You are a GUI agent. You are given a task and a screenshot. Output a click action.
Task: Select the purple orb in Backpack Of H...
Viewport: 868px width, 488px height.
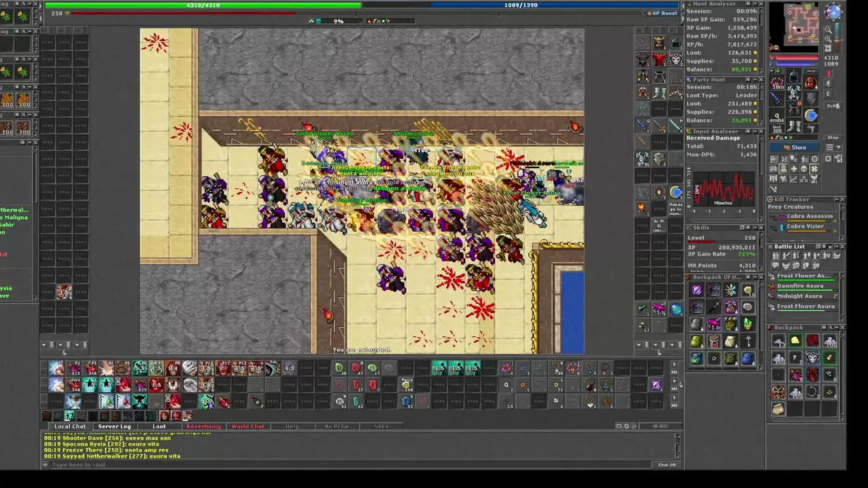coord(696,291)
